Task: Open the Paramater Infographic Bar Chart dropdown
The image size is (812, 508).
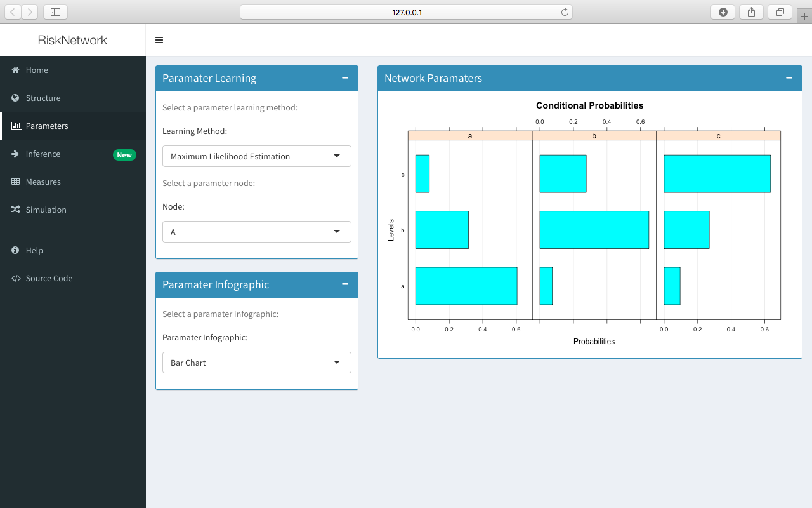Action: pos(257,363)
